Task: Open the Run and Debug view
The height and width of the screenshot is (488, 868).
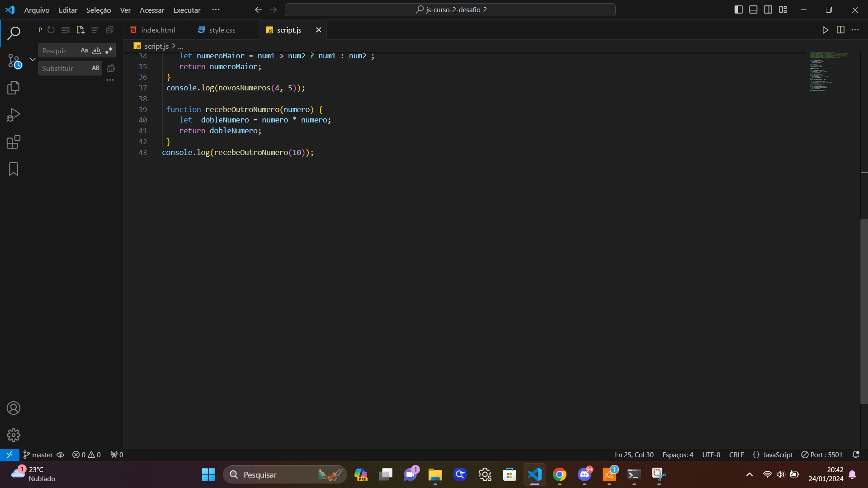Action: 14,115
